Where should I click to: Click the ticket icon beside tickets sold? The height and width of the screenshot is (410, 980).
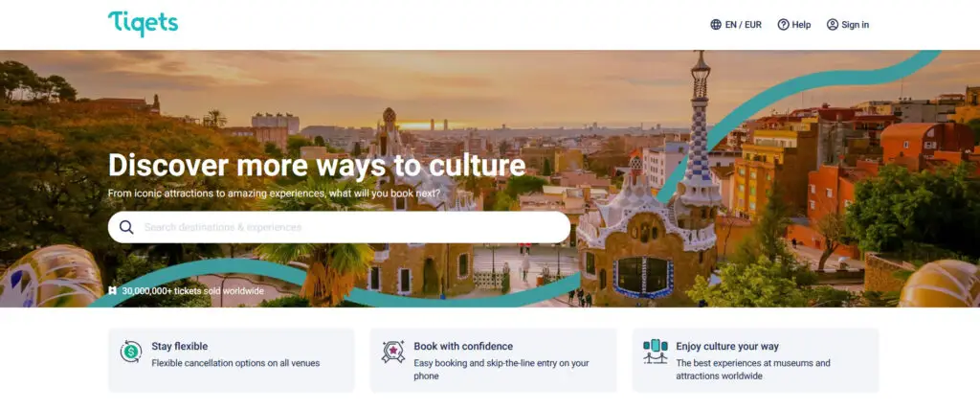[x=113, y=291]
